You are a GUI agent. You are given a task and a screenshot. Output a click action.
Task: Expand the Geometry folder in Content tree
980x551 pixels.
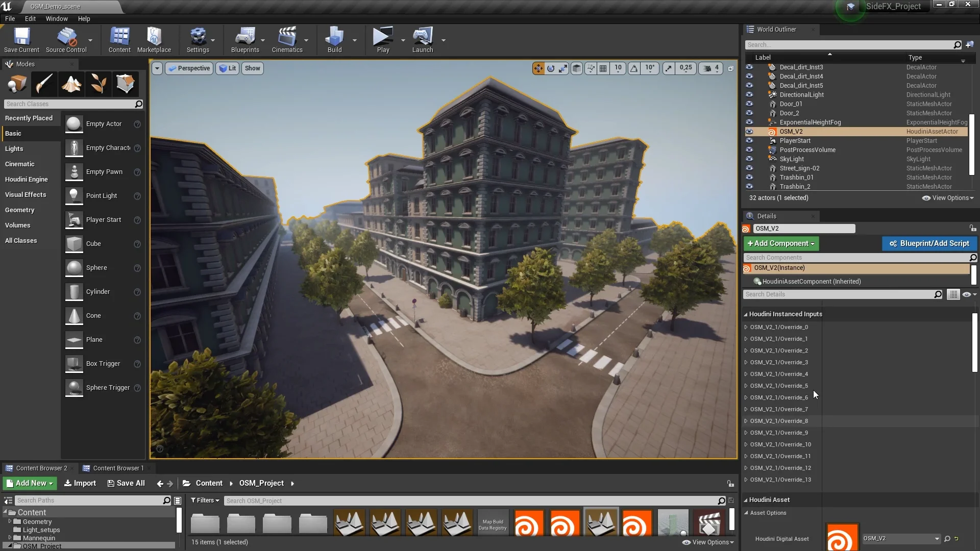pos(10,521)
